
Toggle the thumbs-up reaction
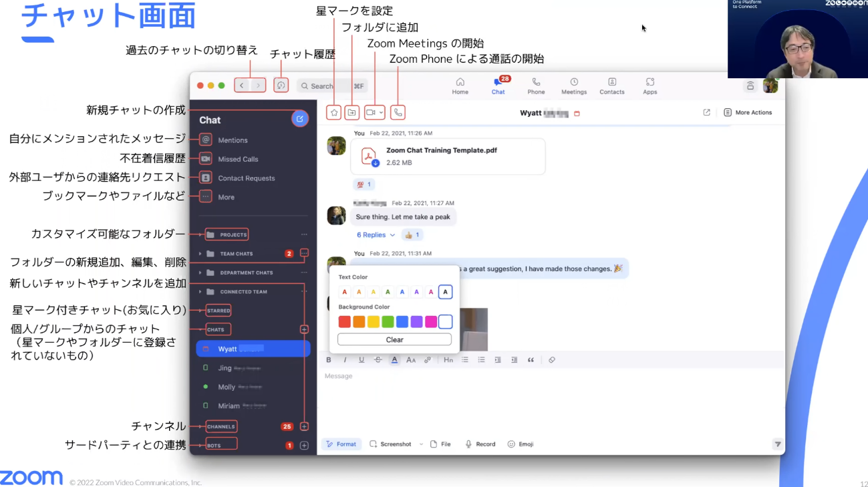click(x=412, y=235)
